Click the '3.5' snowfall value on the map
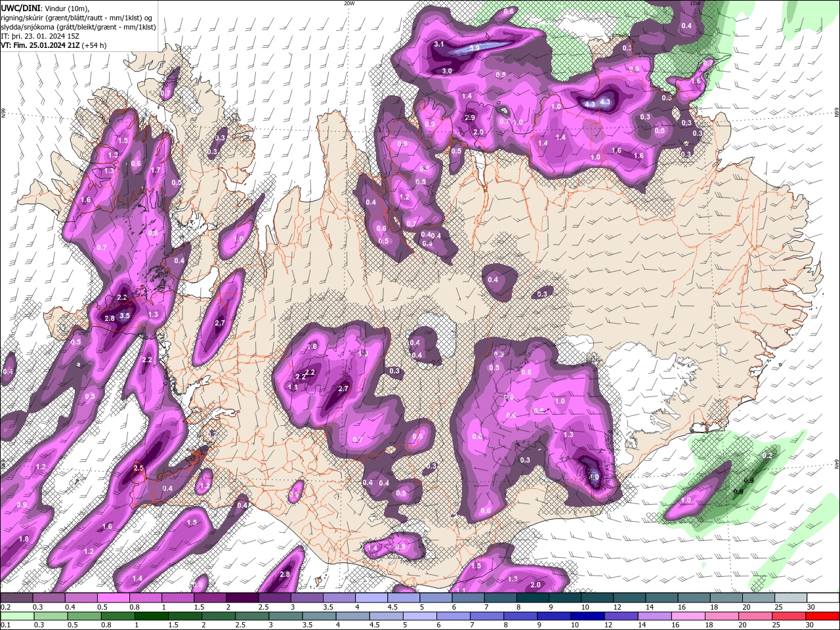Viewport: 840px width, 630px height. coord(125,316)
